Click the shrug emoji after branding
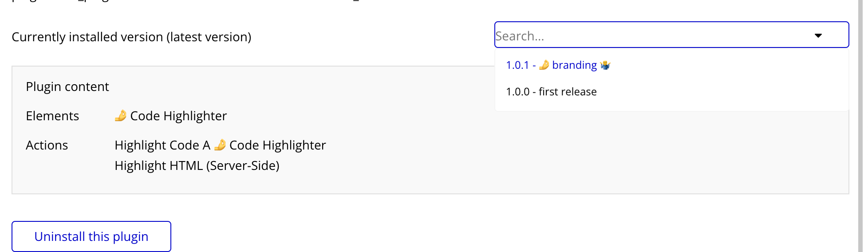Viewport: 868px width, 252px height. pos(605,65)
